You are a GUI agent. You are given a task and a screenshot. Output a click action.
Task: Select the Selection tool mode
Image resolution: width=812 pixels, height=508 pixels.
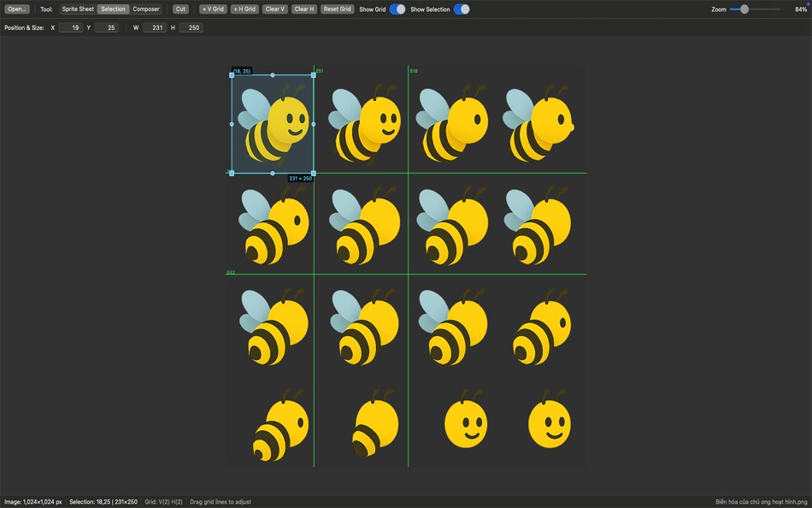pyautogui.click(x=113, y=9)
